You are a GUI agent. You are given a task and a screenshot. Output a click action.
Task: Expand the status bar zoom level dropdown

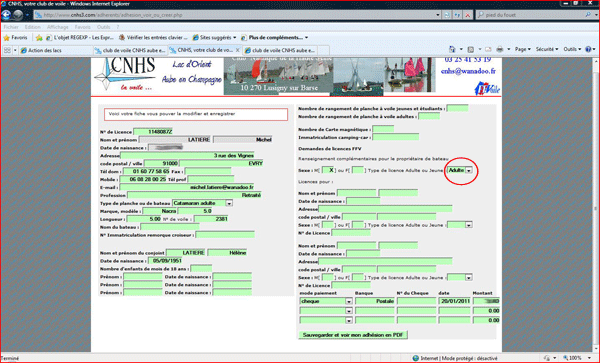(589, 358)
